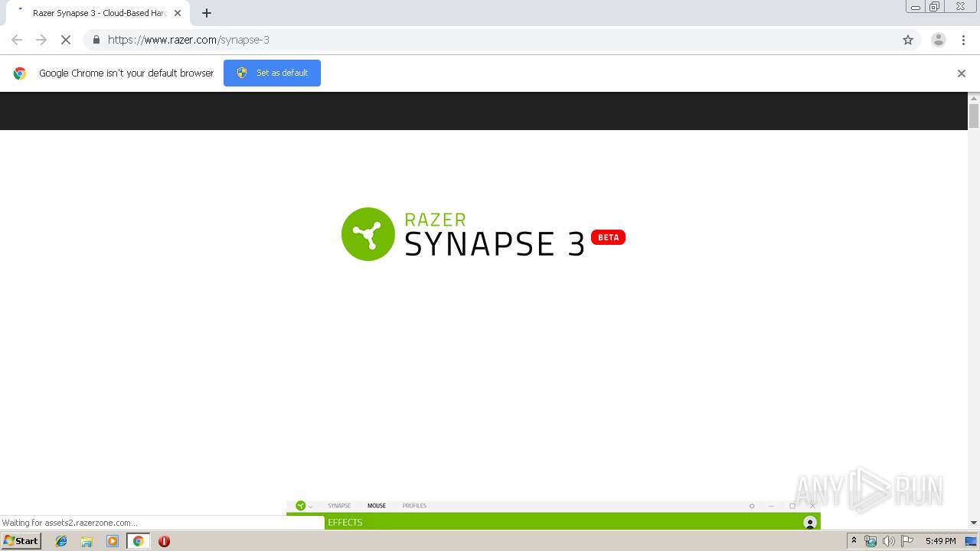Image resolution: width=980 pixels, height=551 pixels.
Task: Select the SYNAPSE tab in the preview
Action: tap(339, 506)
